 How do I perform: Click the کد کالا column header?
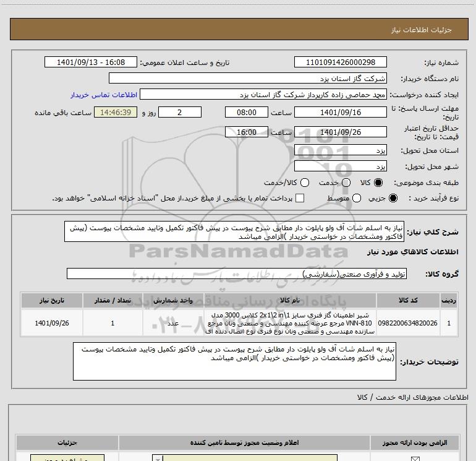tap(408, 301)
